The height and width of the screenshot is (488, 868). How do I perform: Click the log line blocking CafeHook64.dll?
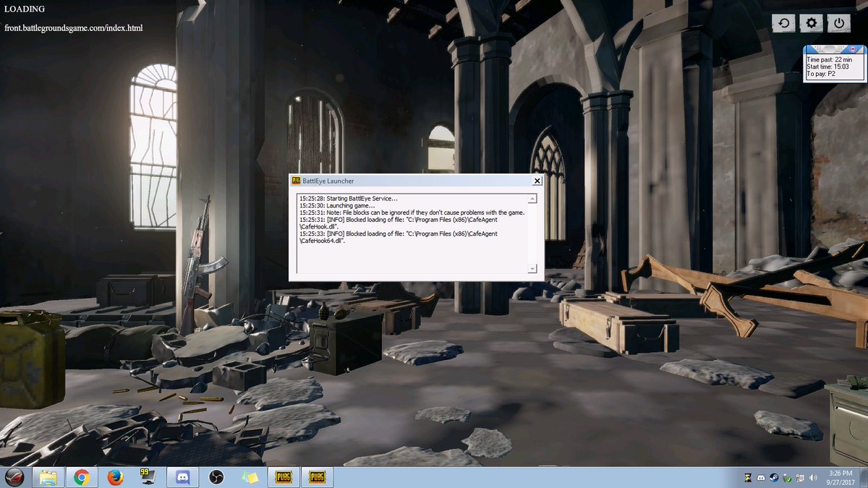point(399,237)
